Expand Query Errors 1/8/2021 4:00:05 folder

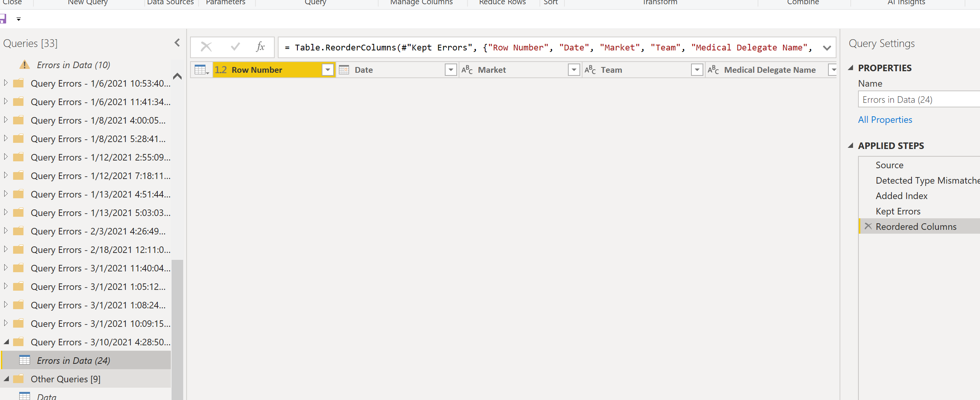point(6,120)
